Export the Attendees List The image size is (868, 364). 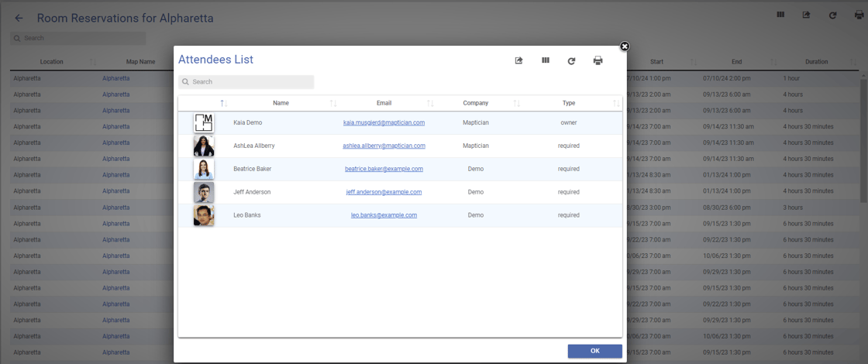click(519, 60)
